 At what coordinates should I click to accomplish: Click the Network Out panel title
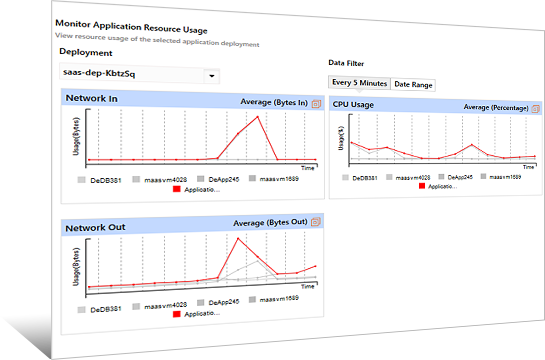pyautogui.click(x=95, y=228)
